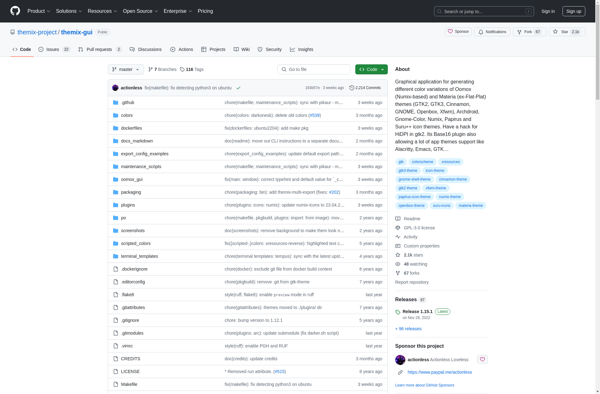Open the plugins folder

(128, 205)
